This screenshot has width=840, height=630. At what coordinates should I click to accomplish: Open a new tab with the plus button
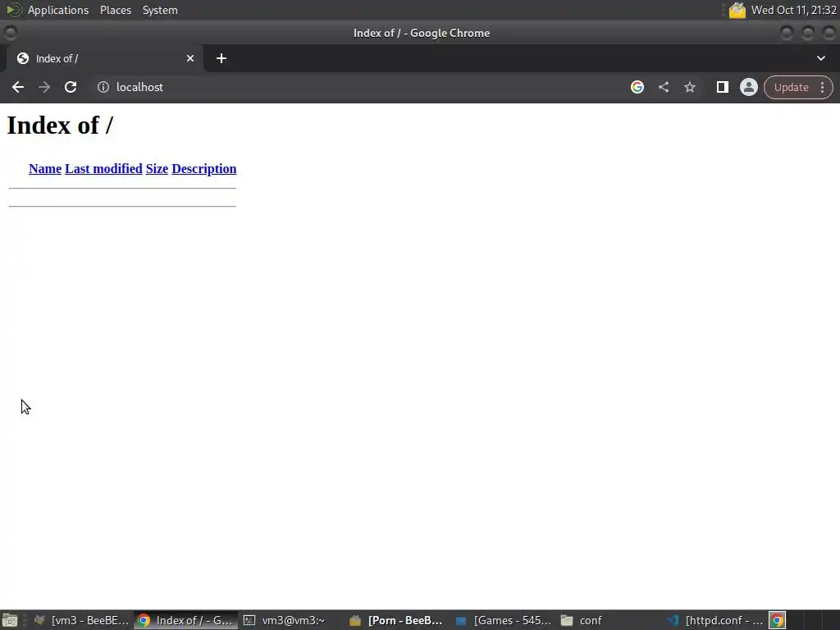pyautogui.click(x=221, y=58)
